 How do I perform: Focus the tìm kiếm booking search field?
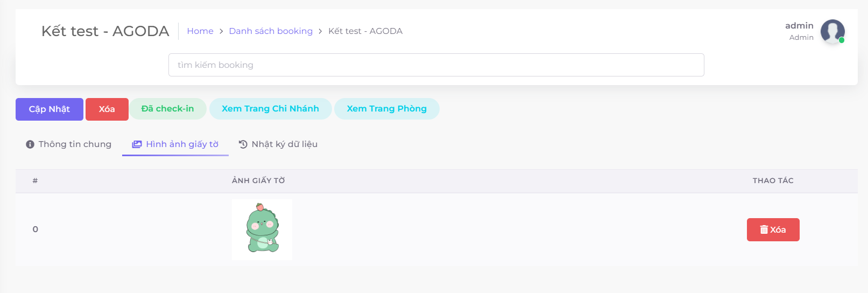[436, 65]
